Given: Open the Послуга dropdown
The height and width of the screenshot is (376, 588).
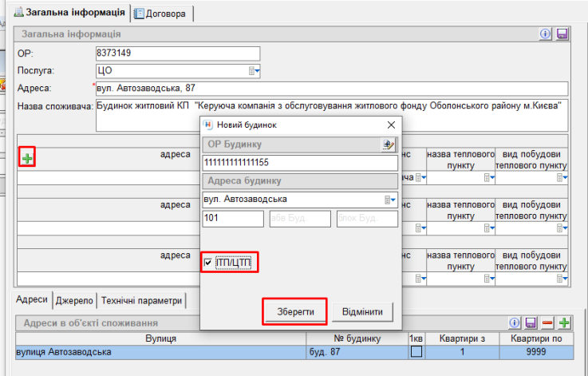Looking at the screenshot, I should (x=255, y=71).
